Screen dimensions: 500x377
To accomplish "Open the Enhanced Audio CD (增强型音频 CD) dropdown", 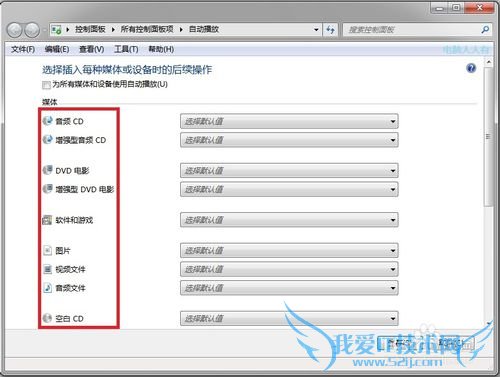I will click(x=289, y=140).
